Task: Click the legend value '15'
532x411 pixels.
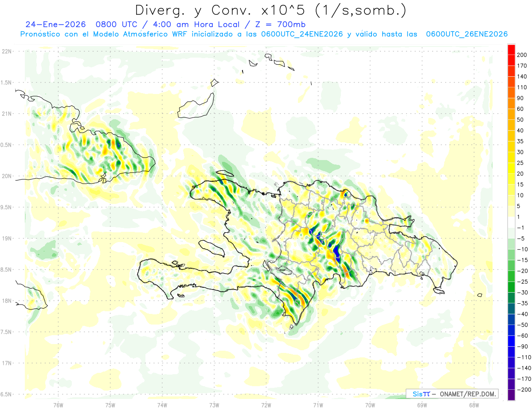Action: point(520,184)
